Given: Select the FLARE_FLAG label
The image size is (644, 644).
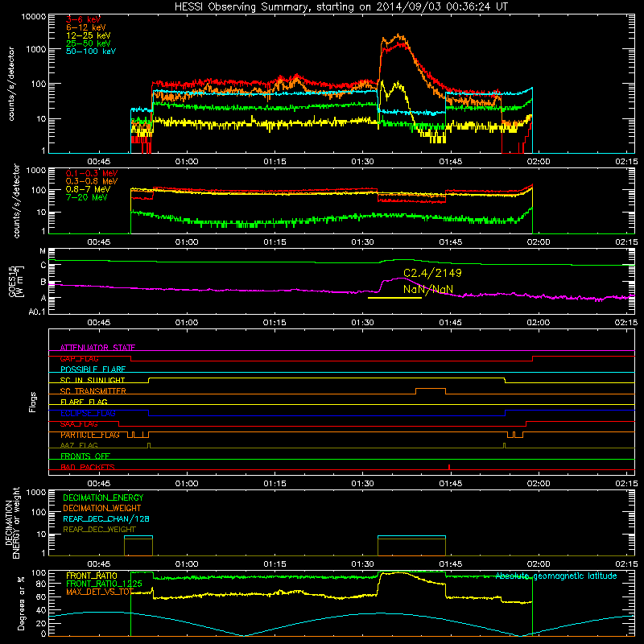Looking at the screenshot, I should pos(84,402).
